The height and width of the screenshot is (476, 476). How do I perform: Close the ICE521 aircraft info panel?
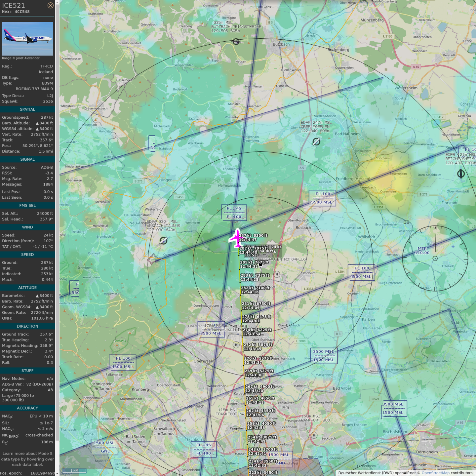[x=50, y=5]
